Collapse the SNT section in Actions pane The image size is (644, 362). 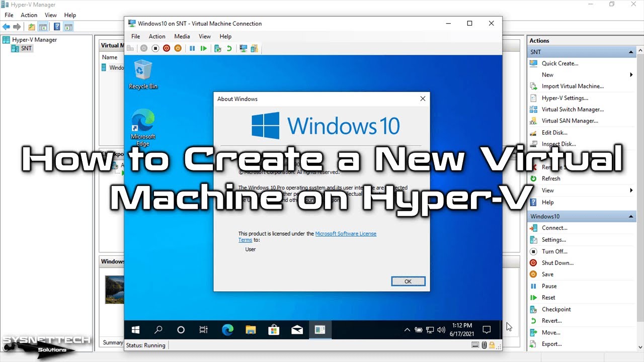(631, 52)
